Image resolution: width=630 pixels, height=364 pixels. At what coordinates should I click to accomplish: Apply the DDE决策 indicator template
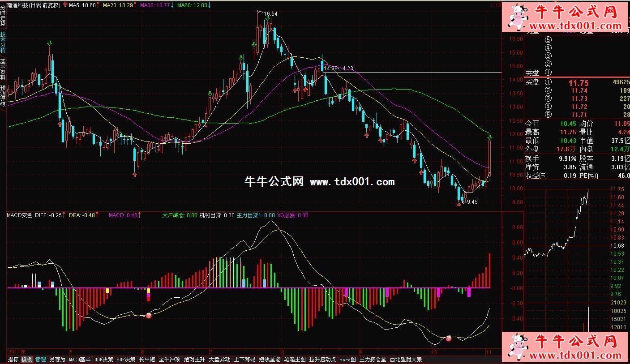[103, 359]
